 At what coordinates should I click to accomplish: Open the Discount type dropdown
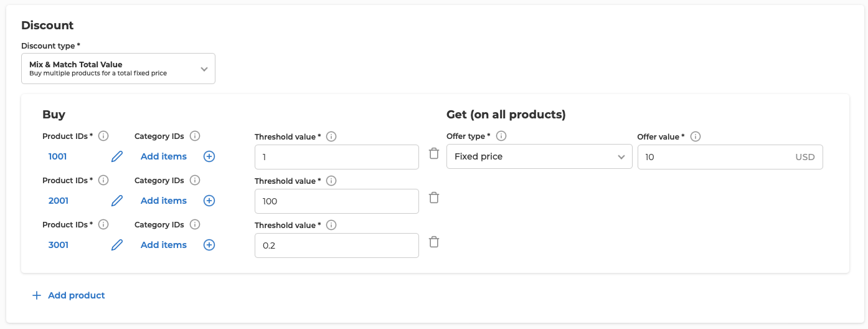118,69
